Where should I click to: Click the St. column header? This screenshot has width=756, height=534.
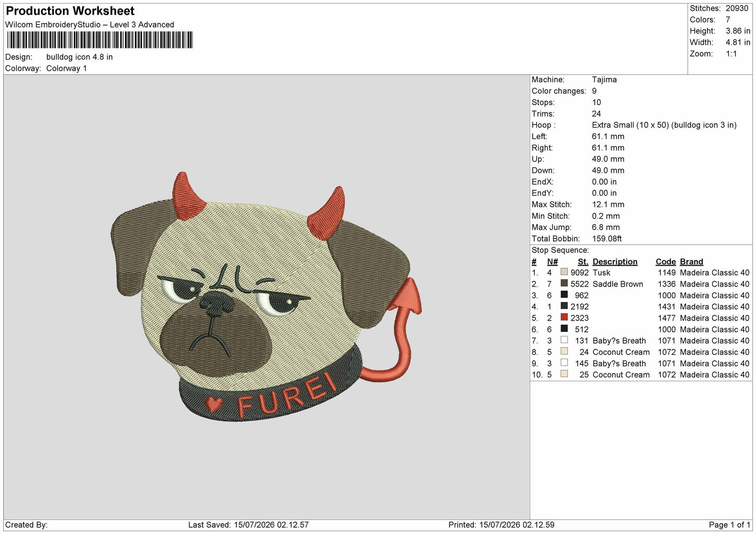coord(583,262)
